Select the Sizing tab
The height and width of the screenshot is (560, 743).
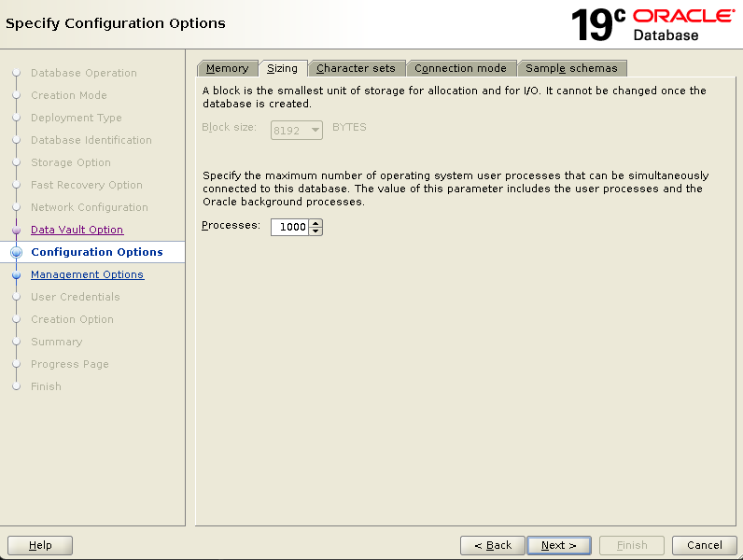coord(283,68)
